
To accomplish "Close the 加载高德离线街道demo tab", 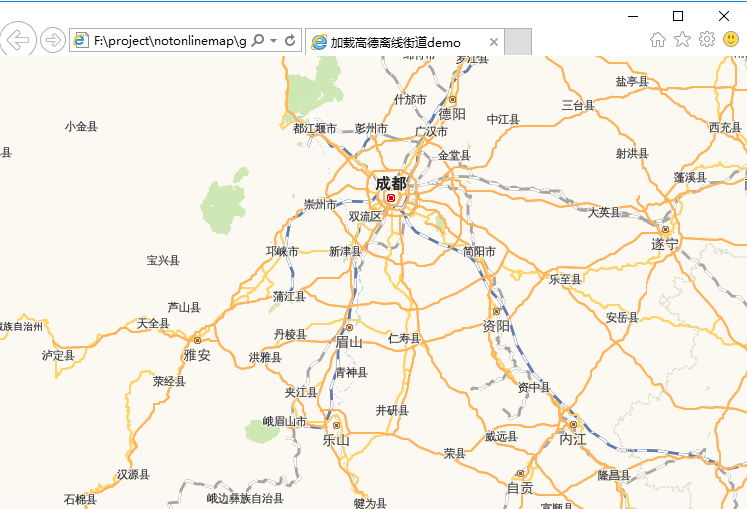I will [494, 42].
